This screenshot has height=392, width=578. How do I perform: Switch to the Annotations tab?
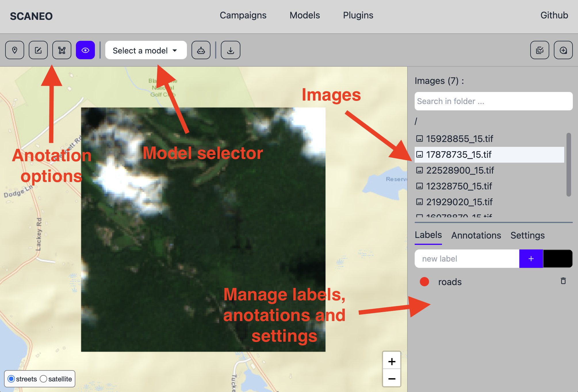(476, 235)
